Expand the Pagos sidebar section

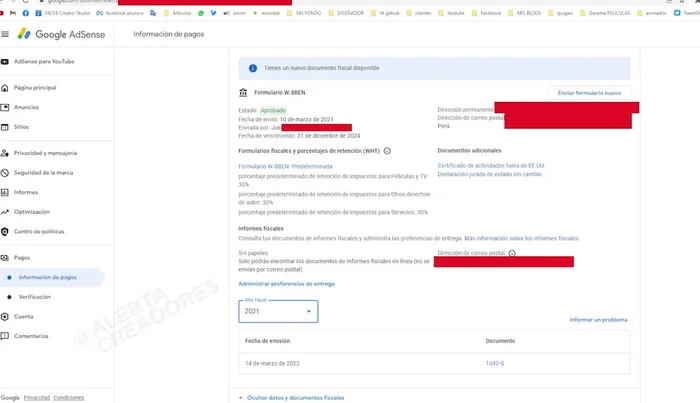pyautogui.click(x=22, y=258)
